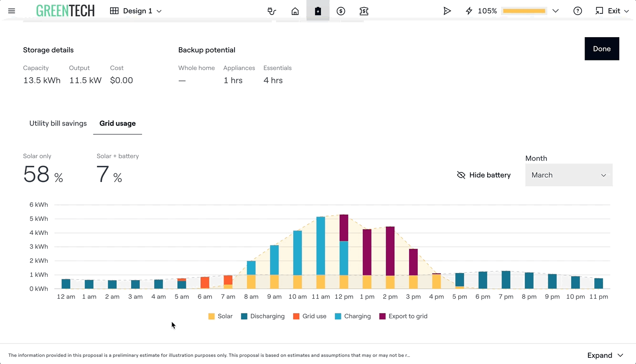
Task: Open the Exit menu
Action: pyautogui.click(x=612, y=11)
